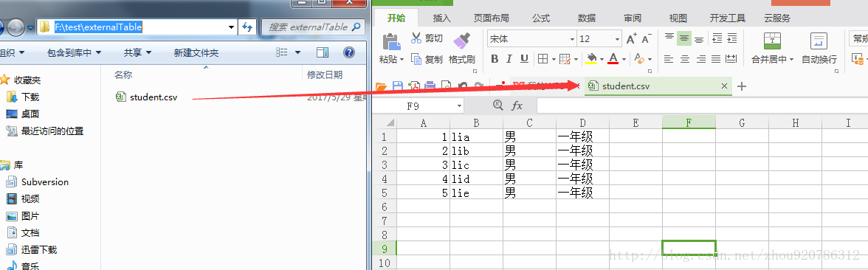This screenshot has height=270, width=868.
Task: Expand the font color dropdown arrow
Action: [623, 59]
